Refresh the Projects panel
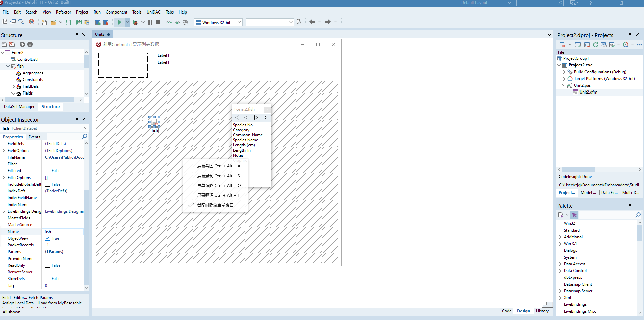This screenshot has height=320, width=644. coord(595,45)
